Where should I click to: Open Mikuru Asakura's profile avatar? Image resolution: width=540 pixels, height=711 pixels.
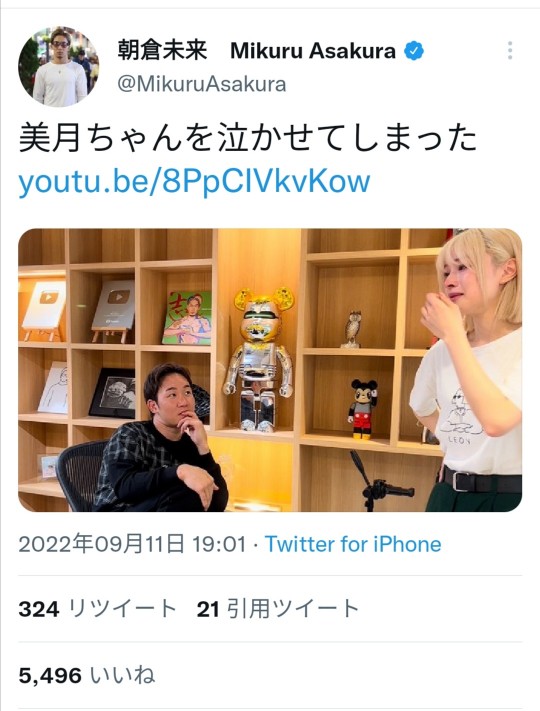[x=58, y=67]
